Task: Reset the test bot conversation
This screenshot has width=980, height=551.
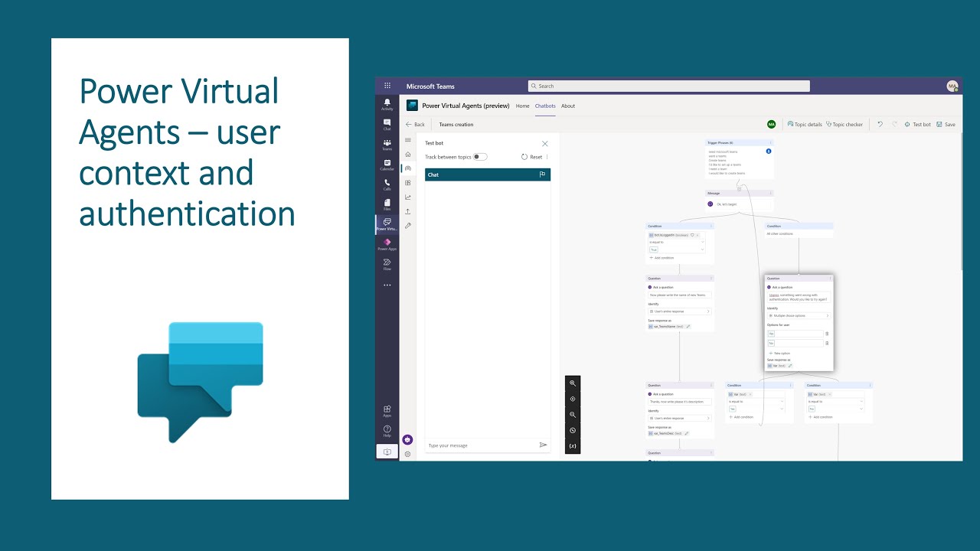Action: (x=531, y=157)
